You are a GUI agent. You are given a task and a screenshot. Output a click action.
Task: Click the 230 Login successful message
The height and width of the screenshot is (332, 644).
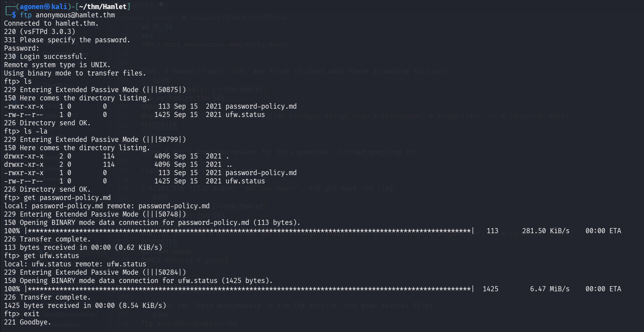[x=45, y=57]
